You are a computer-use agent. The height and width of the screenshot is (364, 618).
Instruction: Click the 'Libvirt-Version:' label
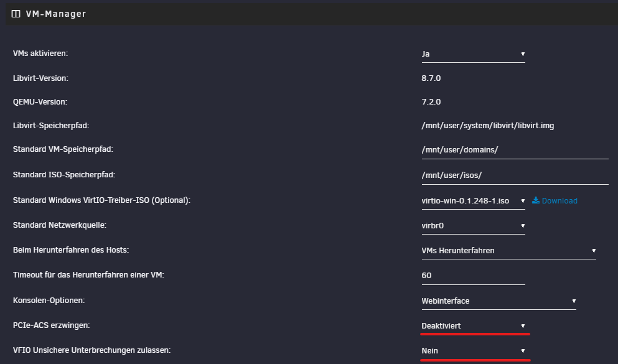(x=40, y=78)
